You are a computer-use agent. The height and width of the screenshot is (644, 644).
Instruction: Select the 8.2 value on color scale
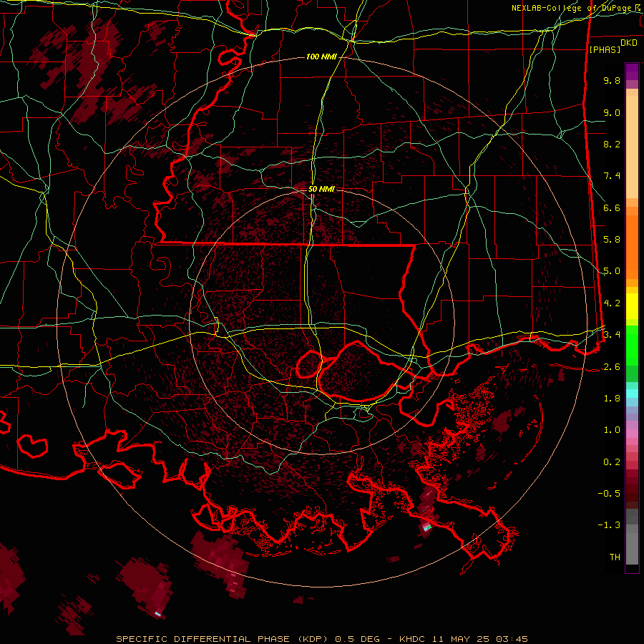point(612,144)
